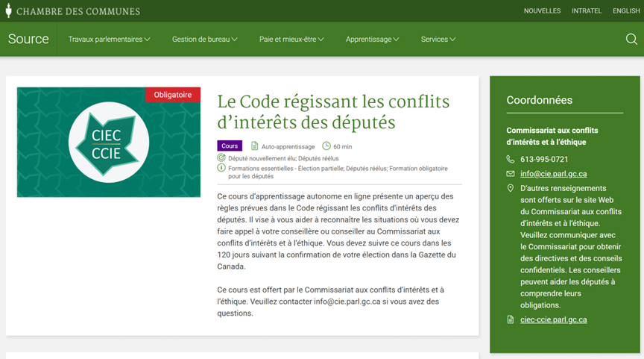Viewport: 644px width, 359px height.
Task: Open the INTRATEL link in header
Action: pos(586,11)
